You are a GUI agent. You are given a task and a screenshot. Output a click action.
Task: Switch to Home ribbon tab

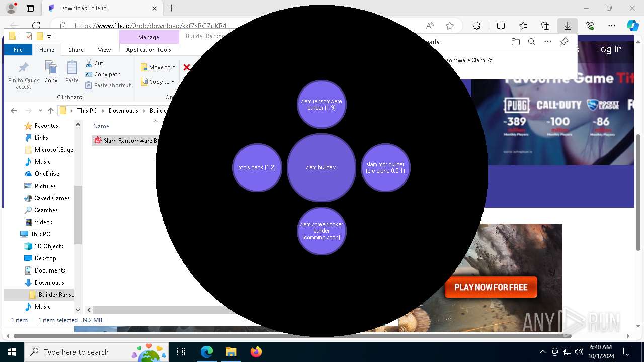[47, 50]
